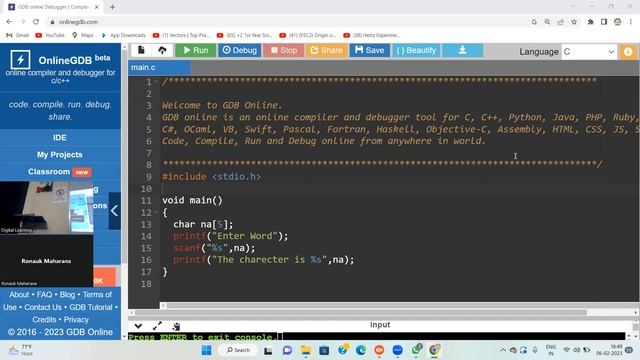Image resolution: width=640 pixels, height=360 pixels.
Task: Open a new browser tab
Action: point(112,7)
